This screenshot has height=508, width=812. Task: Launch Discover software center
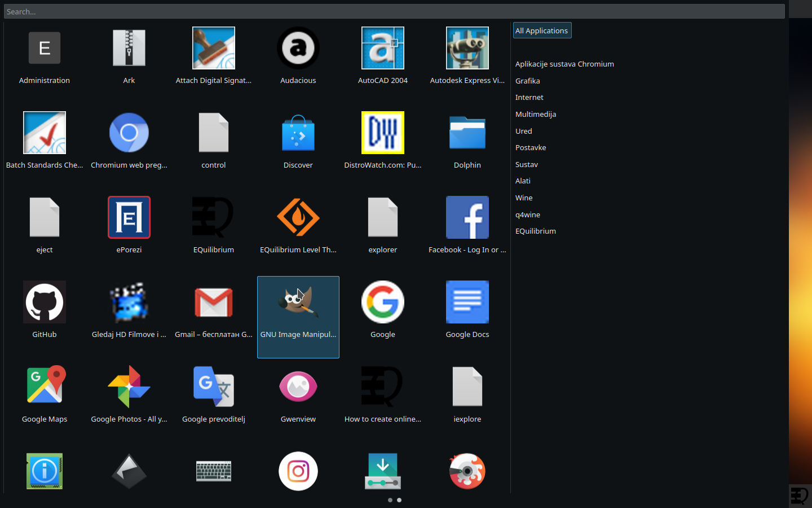[x=298, y=141]
